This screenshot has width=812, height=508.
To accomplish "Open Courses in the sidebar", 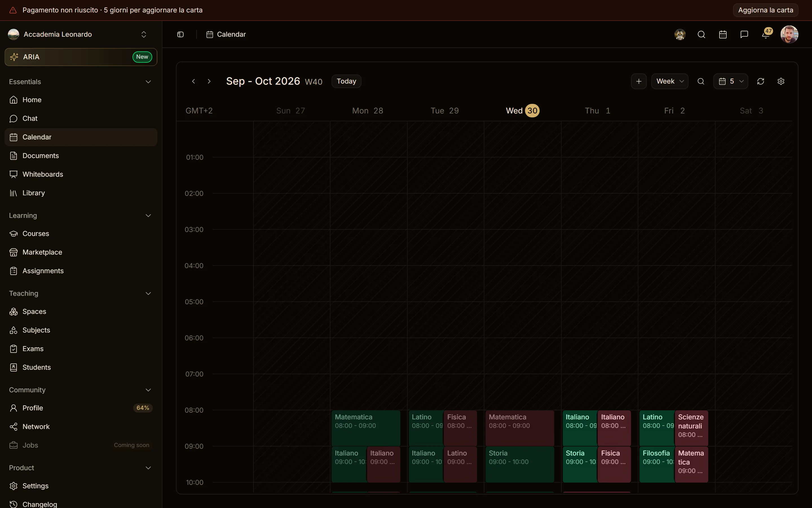I will [x=81, y=233].
